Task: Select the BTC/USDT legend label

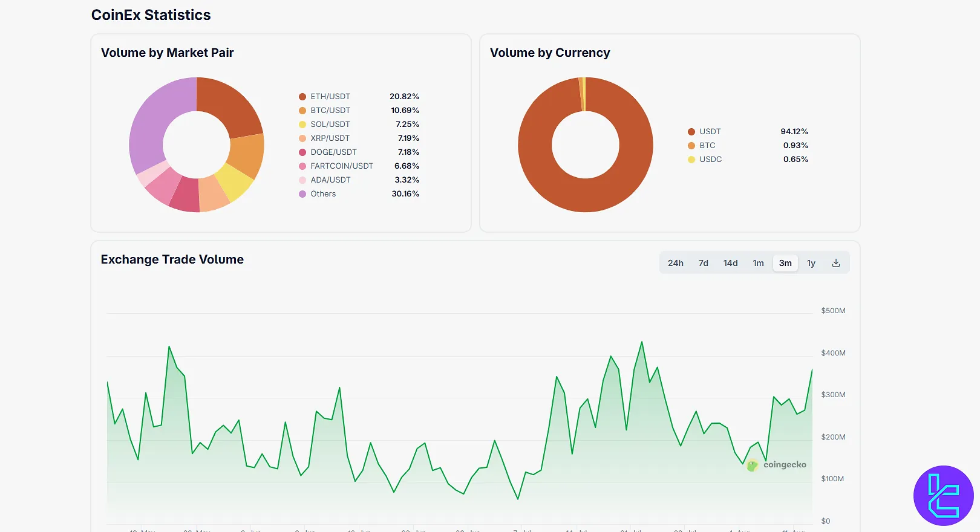Action: point(330,111)
